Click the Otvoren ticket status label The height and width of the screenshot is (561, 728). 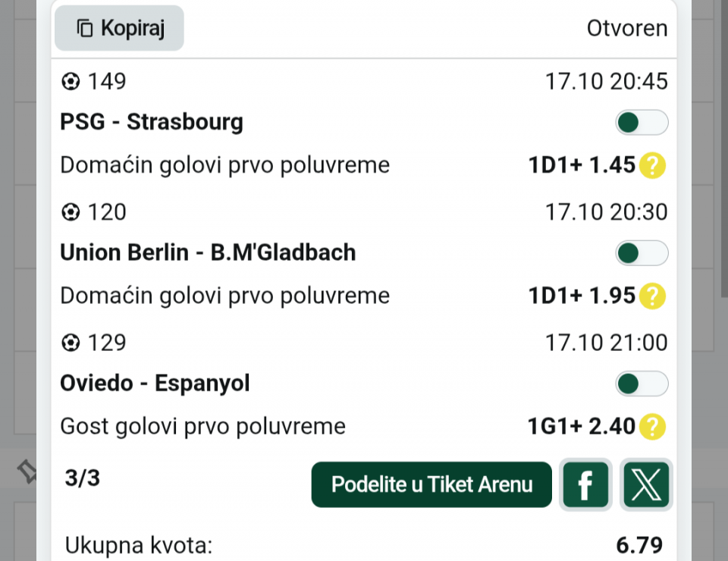coord(627,29)
